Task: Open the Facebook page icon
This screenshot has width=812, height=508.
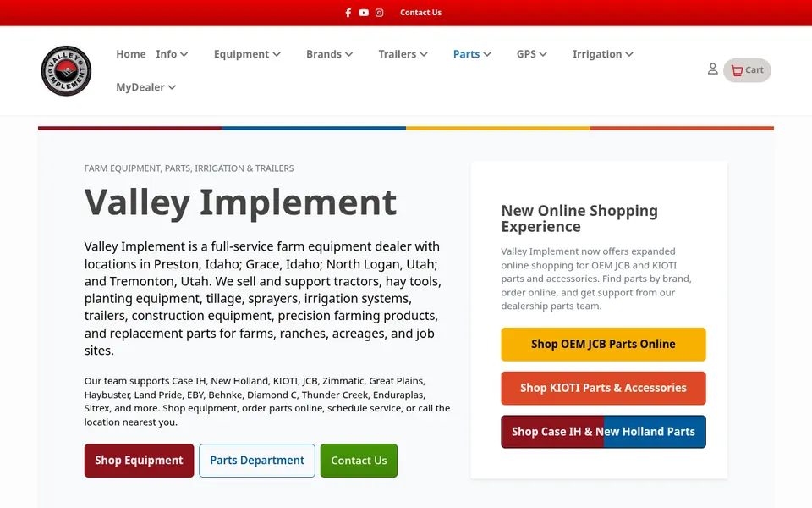Action: 348,13
